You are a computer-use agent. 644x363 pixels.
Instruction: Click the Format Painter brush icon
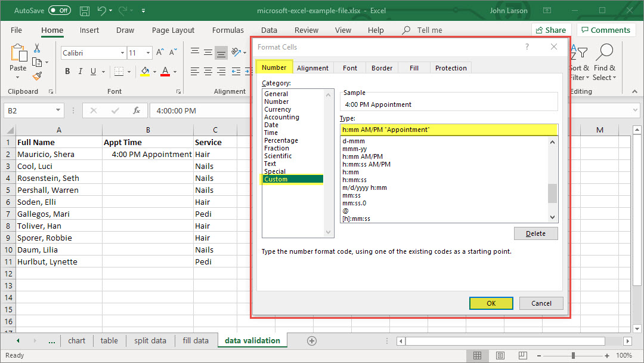[37, 76]
